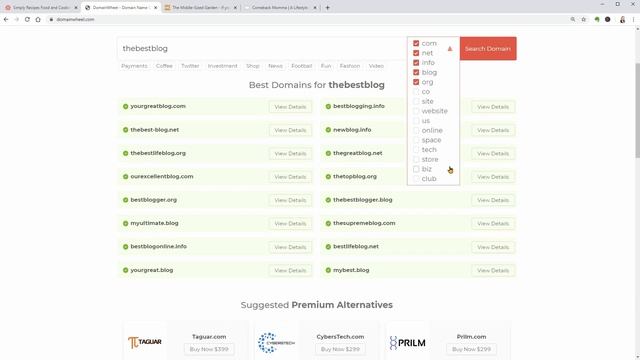
Task: Uncheck the org extension checkbox
Action: click(416, 82)
